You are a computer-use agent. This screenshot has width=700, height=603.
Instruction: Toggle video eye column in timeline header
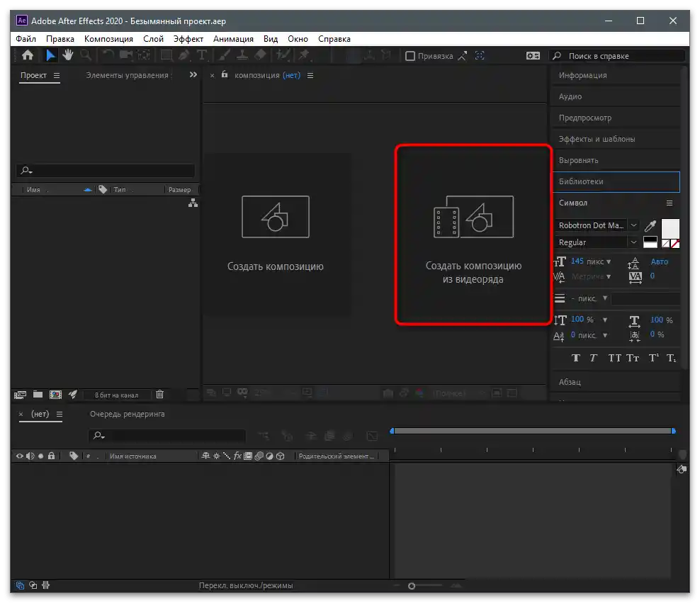pyautogui.click(x=19, y=456)
